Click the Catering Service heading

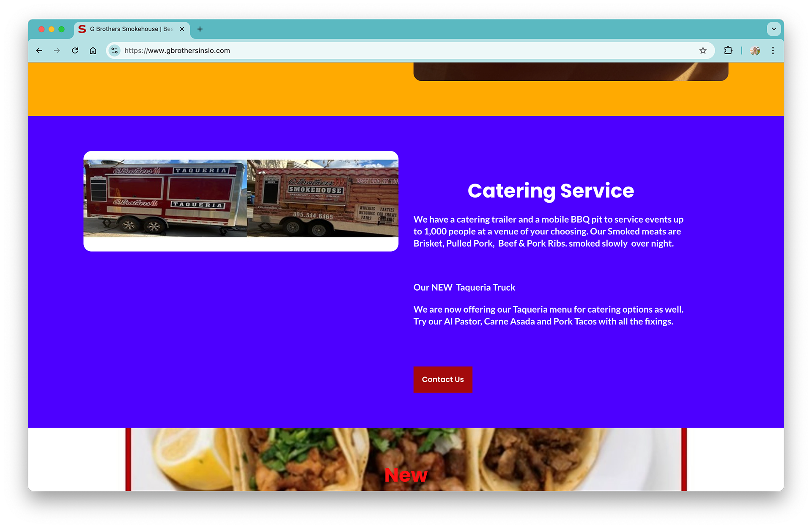click(x=551, y=191)
